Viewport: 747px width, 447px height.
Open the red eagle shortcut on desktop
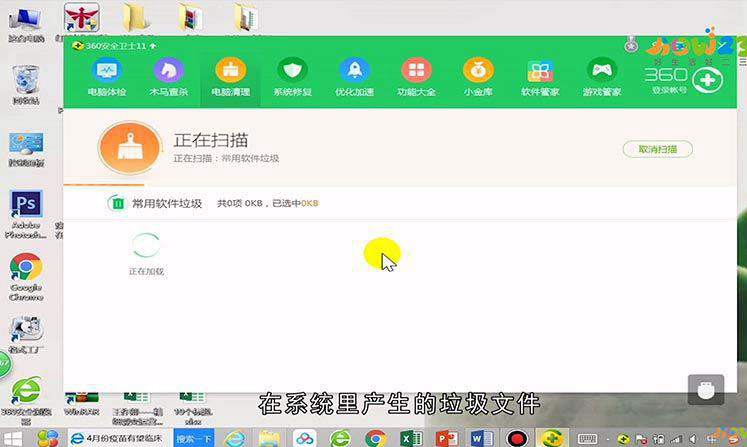coord(81,18)
